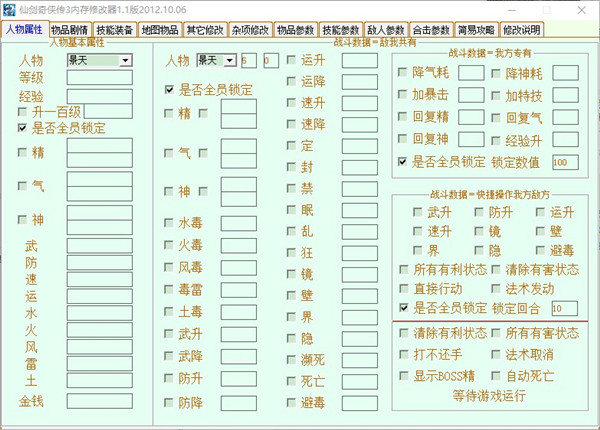Expand the 人物 dropdown in battle data
The width and height of the screenshot is (600, 430).
tap(230, 60)
